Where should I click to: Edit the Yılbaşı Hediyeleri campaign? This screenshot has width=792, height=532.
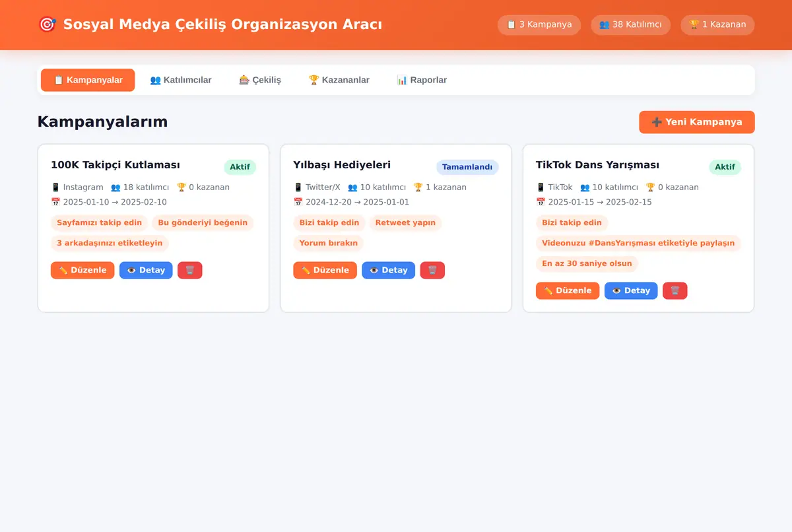pos(325,270)
